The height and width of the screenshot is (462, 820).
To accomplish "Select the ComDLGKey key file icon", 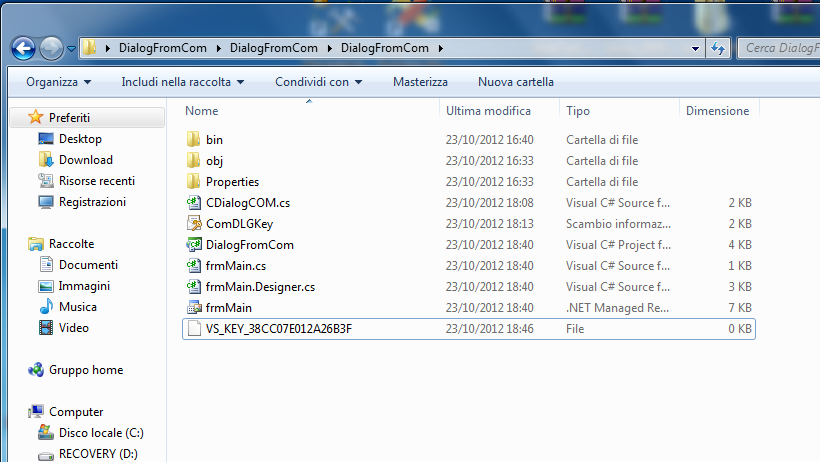I will pos(194,223).
